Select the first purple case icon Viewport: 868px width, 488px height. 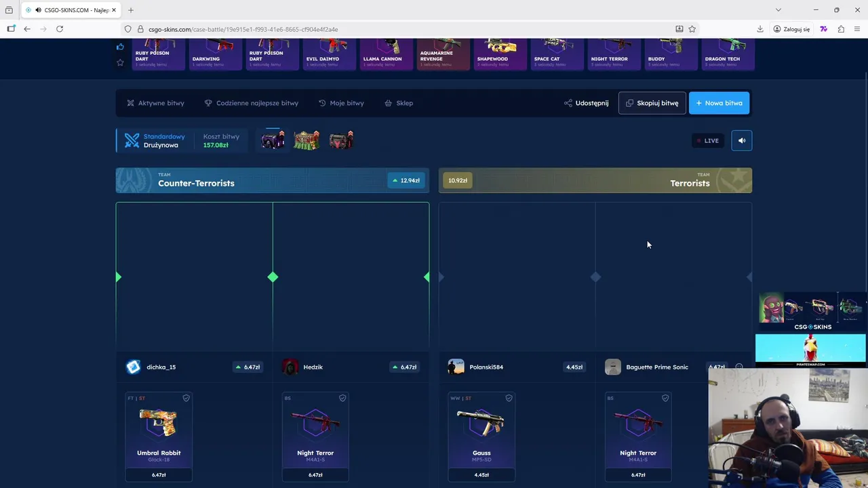273,140
